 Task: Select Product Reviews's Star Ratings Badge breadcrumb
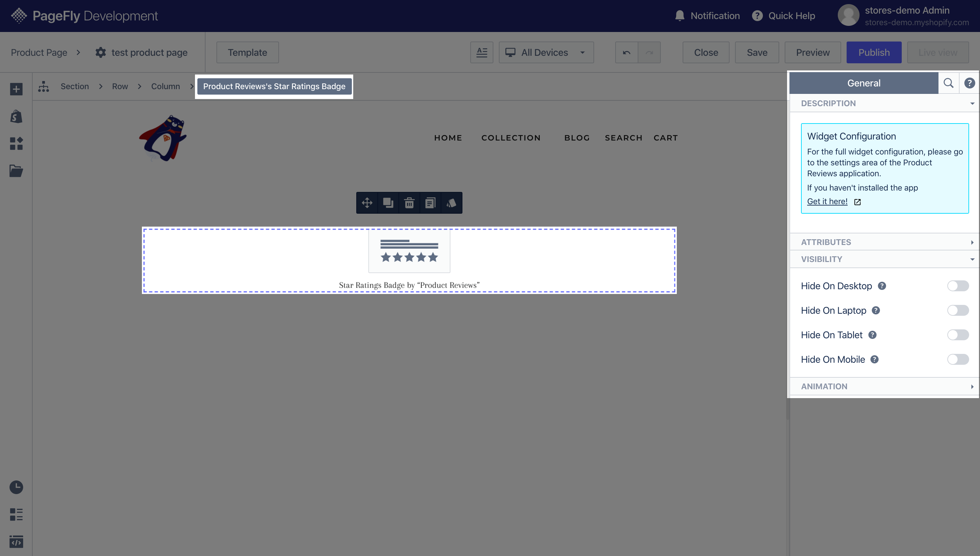(x=274, y=86)
